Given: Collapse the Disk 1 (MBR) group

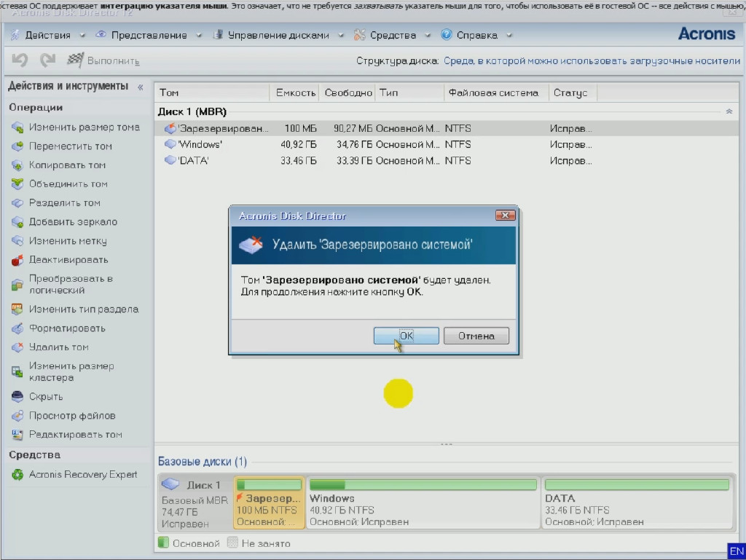Looking at the screenshot, I should tap(729, 111).
